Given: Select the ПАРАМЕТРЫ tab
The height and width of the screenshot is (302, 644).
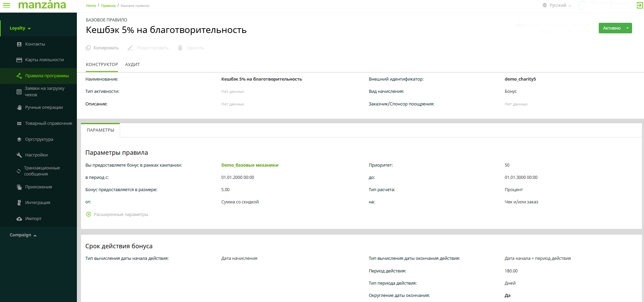Looking at the screenshot, I should pyautogui.click(x=100, y=130).
